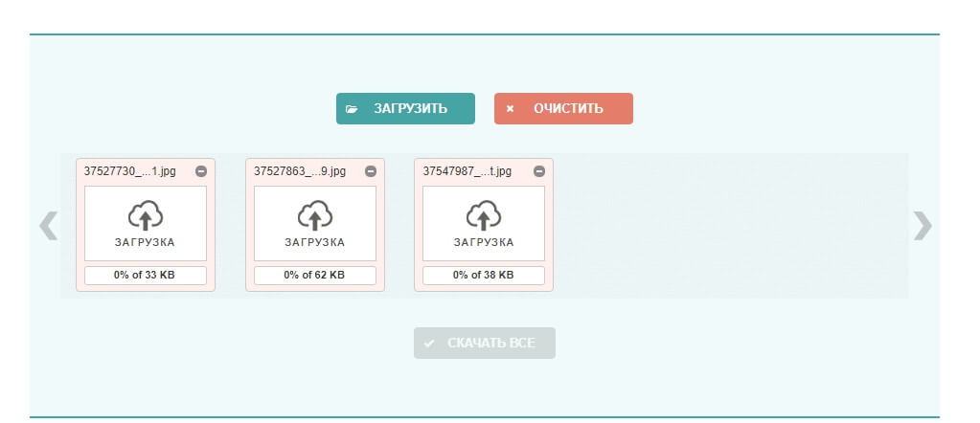This screenshot has height=423, width=980.
Task: Click the cloud upload icon in the 33 KB card
Action: (146, 215)
